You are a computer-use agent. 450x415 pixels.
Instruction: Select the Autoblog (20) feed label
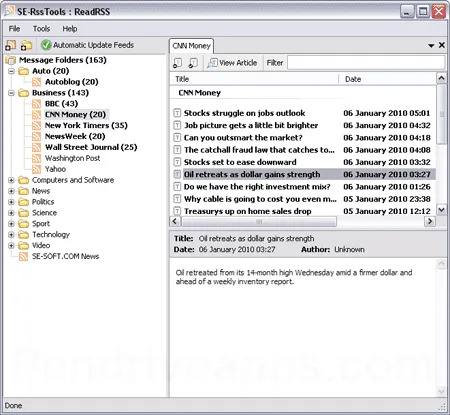(x=72, y=82)
